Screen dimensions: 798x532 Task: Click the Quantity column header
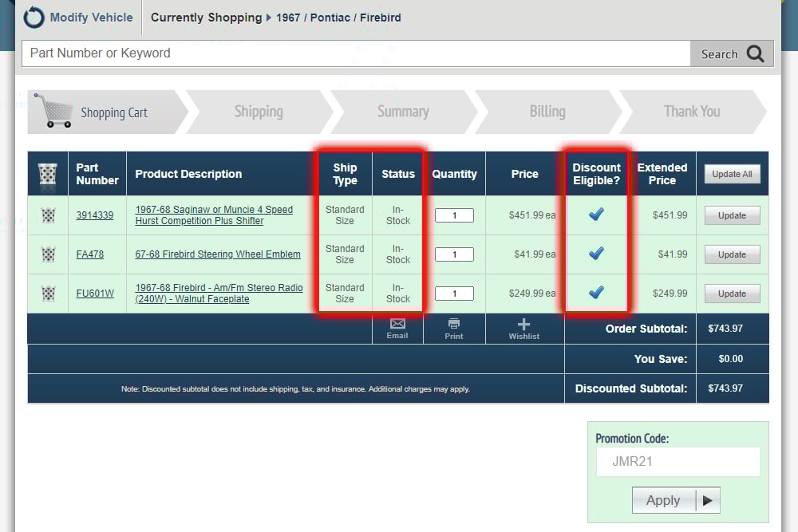click(x=455, y=174)
